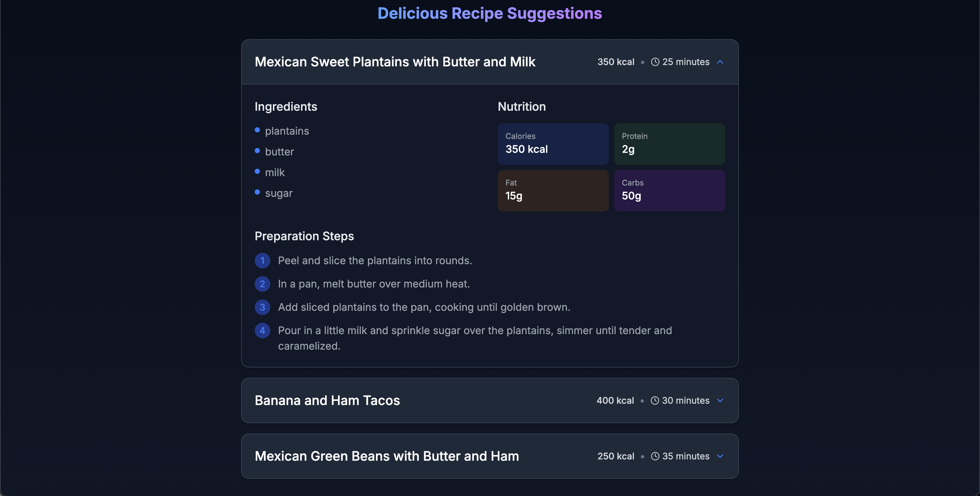
Task: Select the purple Carbs 50g tile
Action: tap(669, 190)
